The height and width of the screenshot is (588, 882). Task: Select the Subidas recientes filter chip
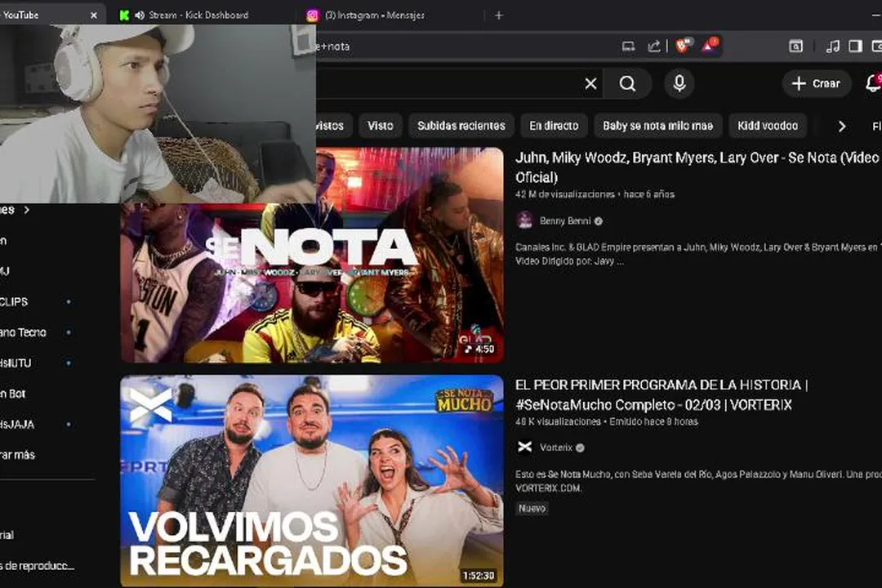pos(461,126)
